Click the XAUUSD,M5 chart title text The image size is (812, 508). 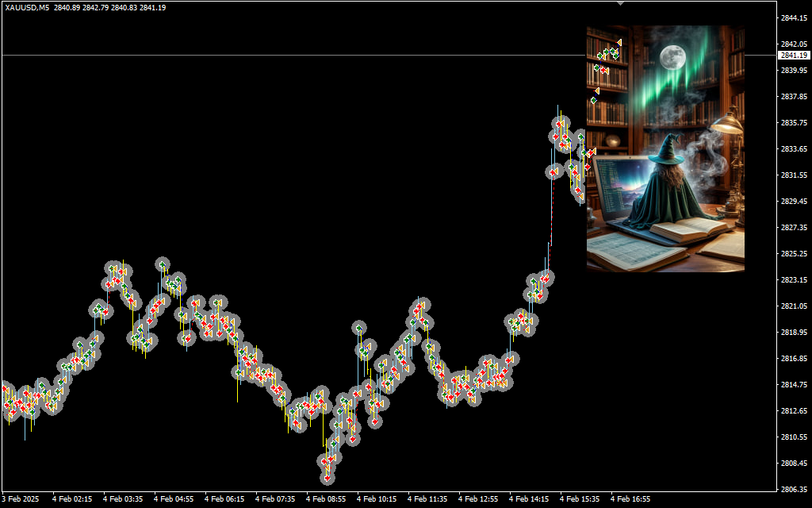click(27, 8)
